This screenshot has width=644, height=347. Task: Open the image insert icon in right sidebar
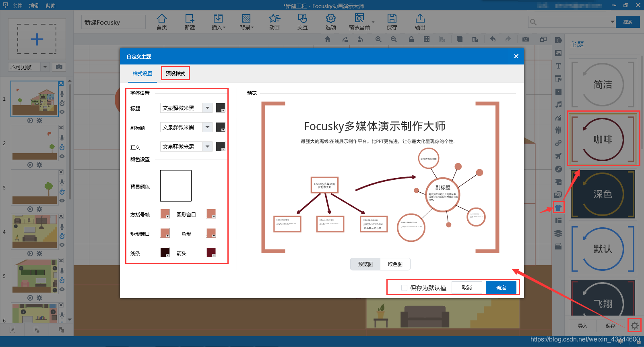click(558, 53)
